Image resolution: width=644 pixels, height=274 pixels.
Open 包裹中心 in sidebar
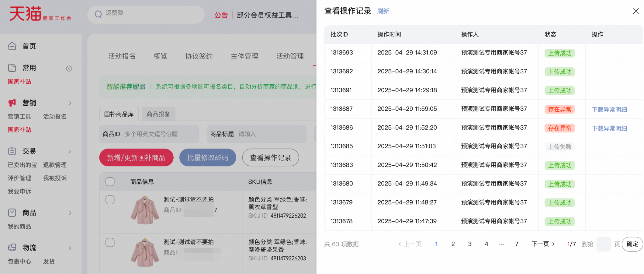pyautogui.click(x=19, y=262)
